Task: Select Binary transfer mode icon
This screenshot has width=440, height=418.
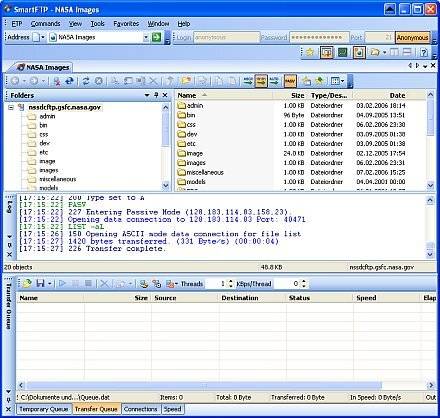Action: (x=261, y=81)
